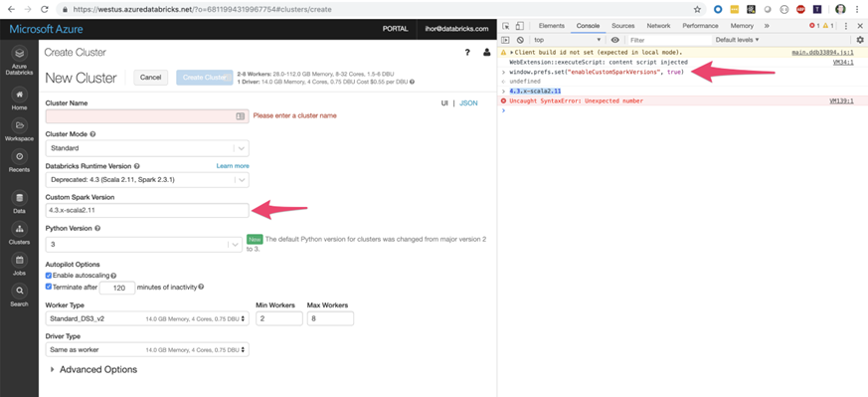The width and height of the screenshot is (868, 397).
Task: Show the DevTools console sidebar
Action: [x=505, y=40]
